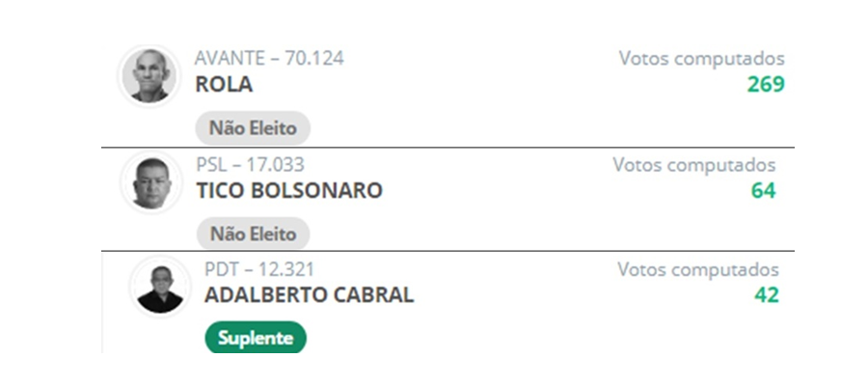Click the AVANTE – 70.124 party label
This screenshot has height=386, width=868.
(269, 59)
